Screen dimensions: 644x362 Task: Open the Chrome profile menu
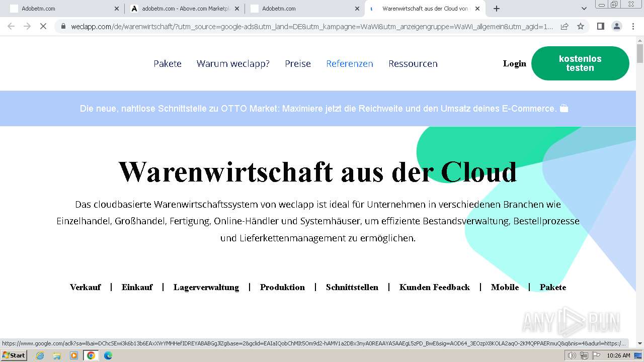pyautogui.click(x=616, y=26)
